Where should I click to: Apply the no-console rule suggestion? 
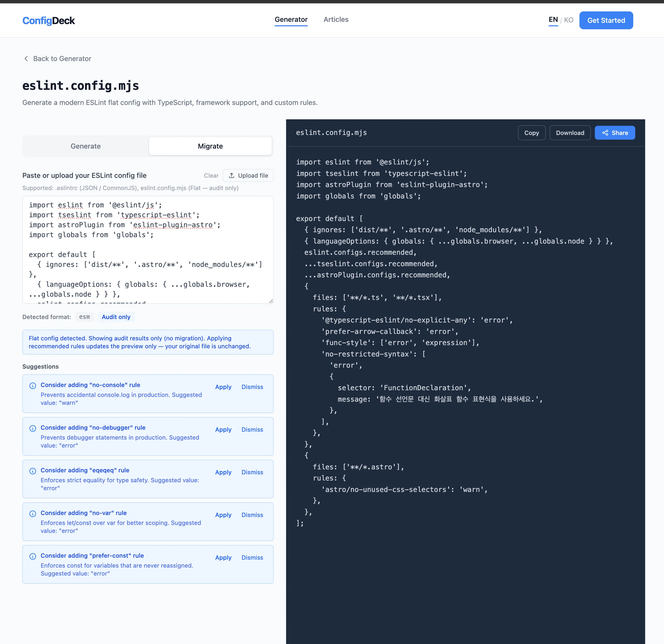pos(223,387)
